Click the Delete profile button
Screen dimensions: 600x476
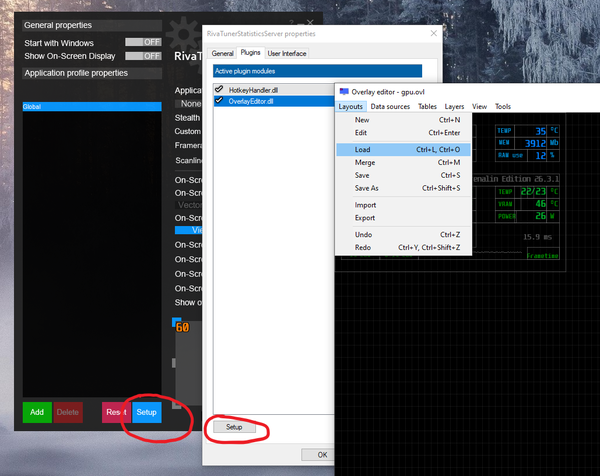pyautogui.click(x=68, y=412)
